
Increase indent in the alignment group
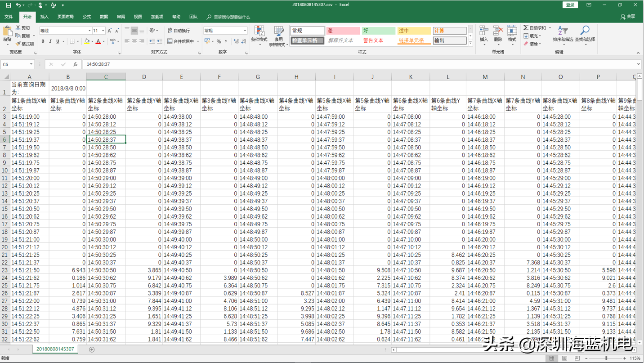click(160, 41)
